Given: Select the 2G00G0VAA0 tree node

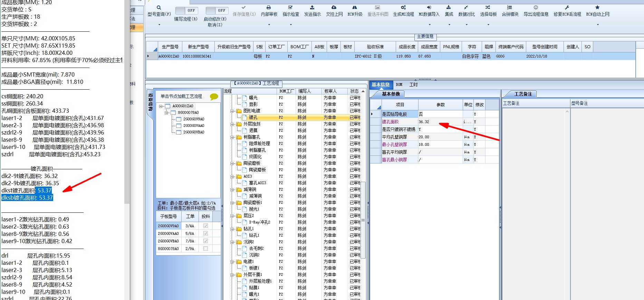Looking at the screenshot, I should pyautogui.click(x=194, y=126).
